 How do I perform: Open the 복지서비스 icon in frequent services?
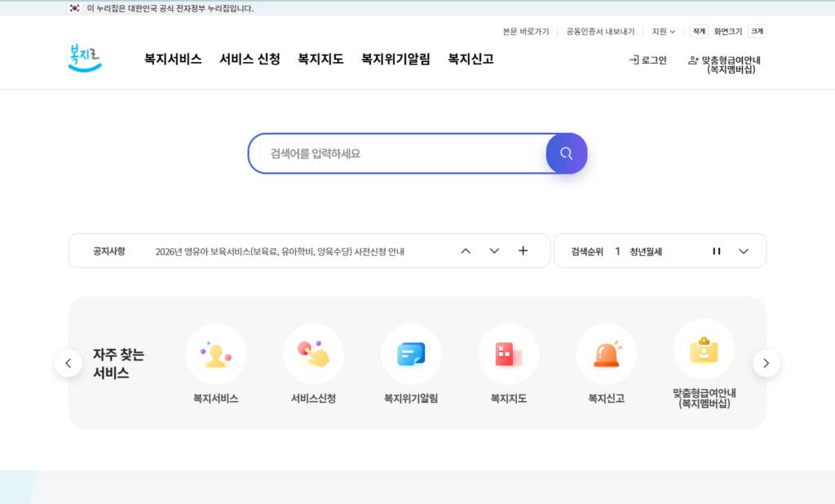pyautogui.click(x=215, y=355)
